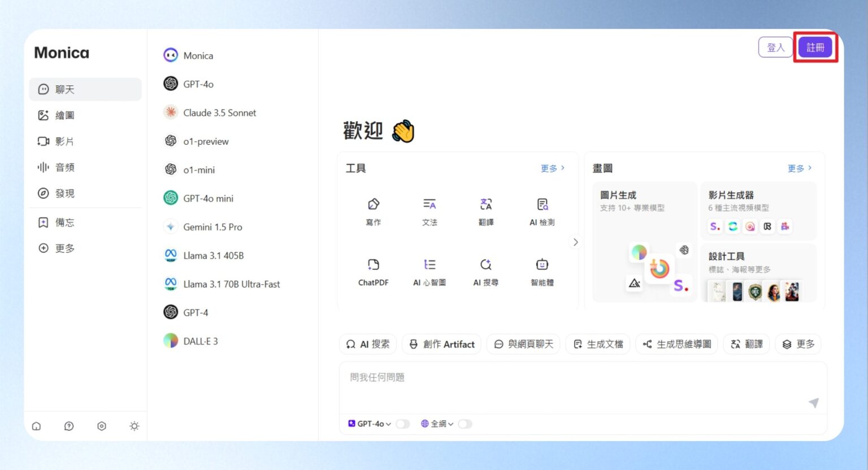Image resolution: width=868 pixels, height=470 pixels.
Task: Select the 寫作 writing tool icon
Action: [x=373, y=204]
